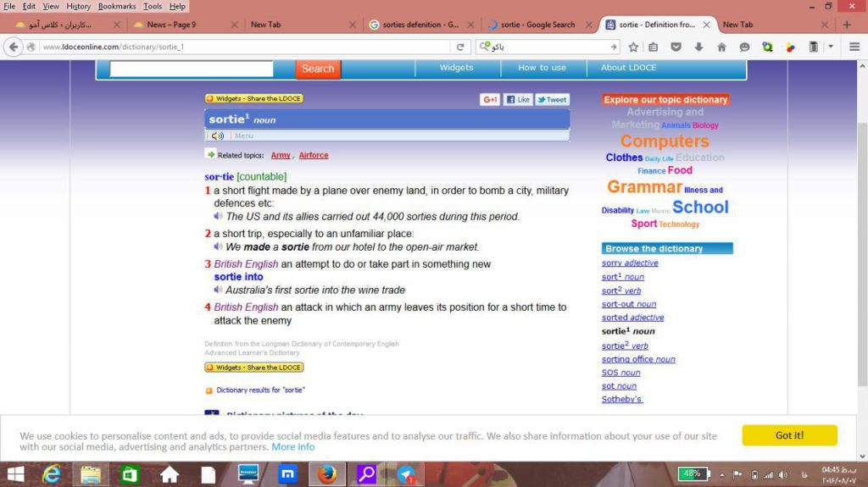Reload the page with the refresh icon
Screen dimensions: 868x487
coord(460,47)
